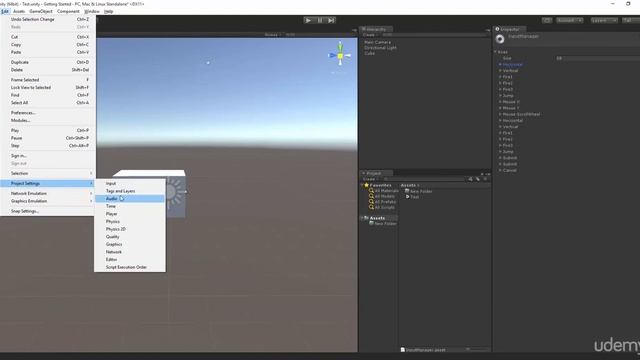This screenshot has width=640, height=360.
Task: Collapse the Favorites group in the Project panel
Action: (362, 185)
